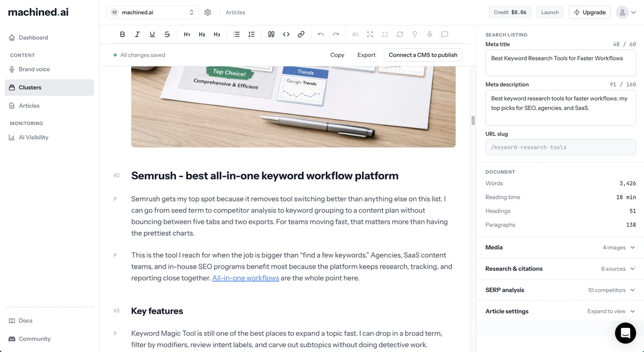Open the user account menu
The width and height of the screenshot is (644, 352).
coord(627,12)
